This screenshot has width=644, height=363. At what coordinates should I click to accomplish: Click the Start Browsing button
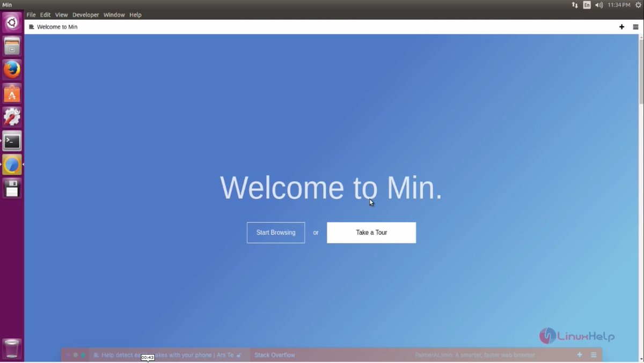pos(276,233)
